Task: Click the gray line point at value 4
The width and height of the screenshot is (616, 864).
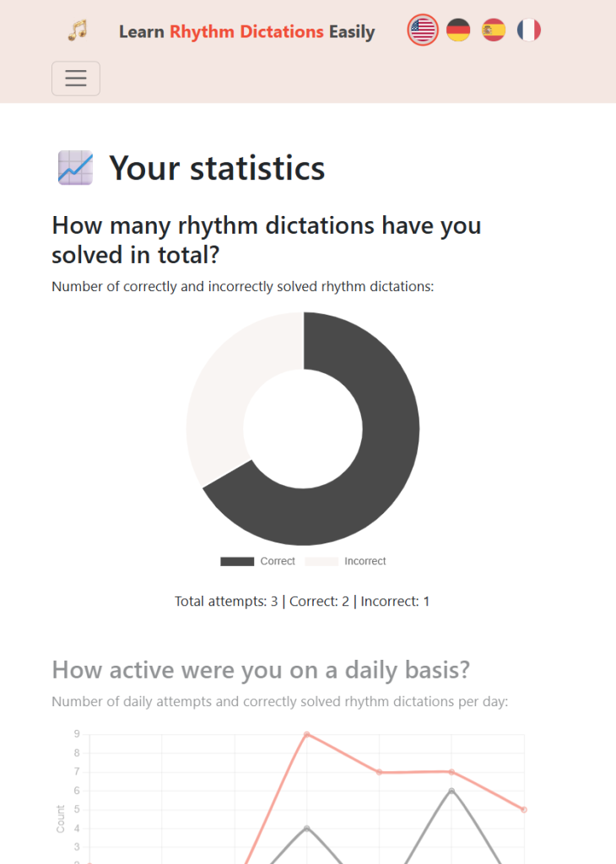Action: (x=306, y=828)
